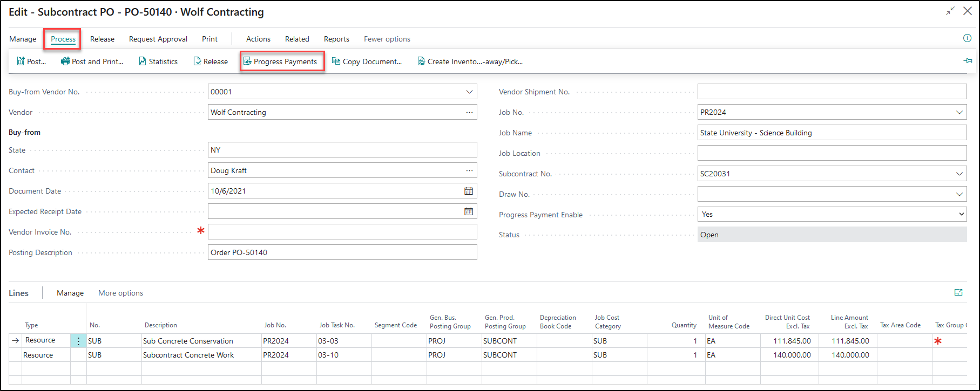
Task: Open the Draw No. dropdown
Action: [x=959, y=194]
